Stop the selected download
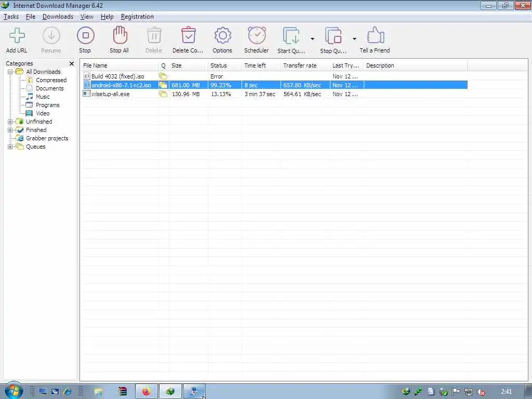The width and height of the screenshot is (532, 399). [x=86, y=36]
